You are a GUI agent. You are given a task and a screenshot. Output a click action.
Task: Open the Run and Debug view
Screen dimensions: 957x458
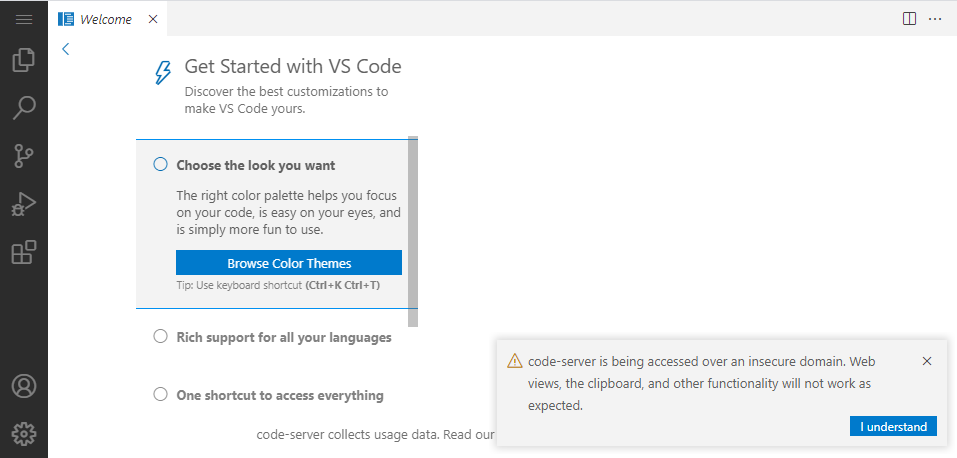(24, 205)
